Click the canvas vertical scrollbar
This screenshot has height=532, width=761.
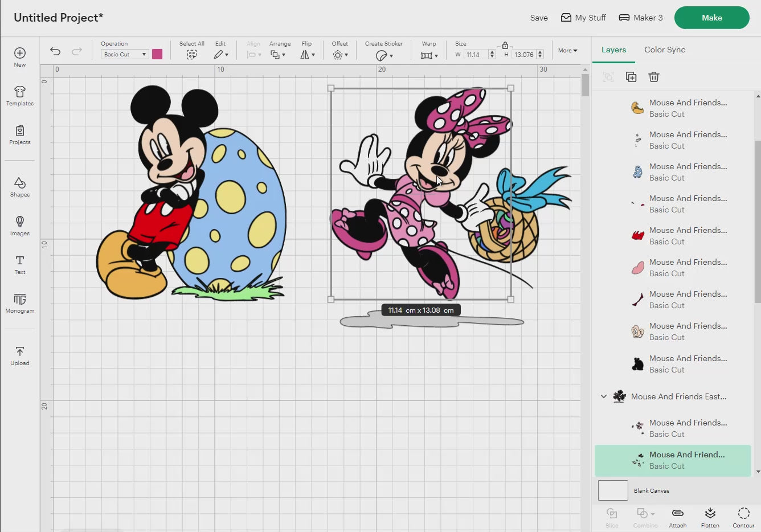[585, 85]
